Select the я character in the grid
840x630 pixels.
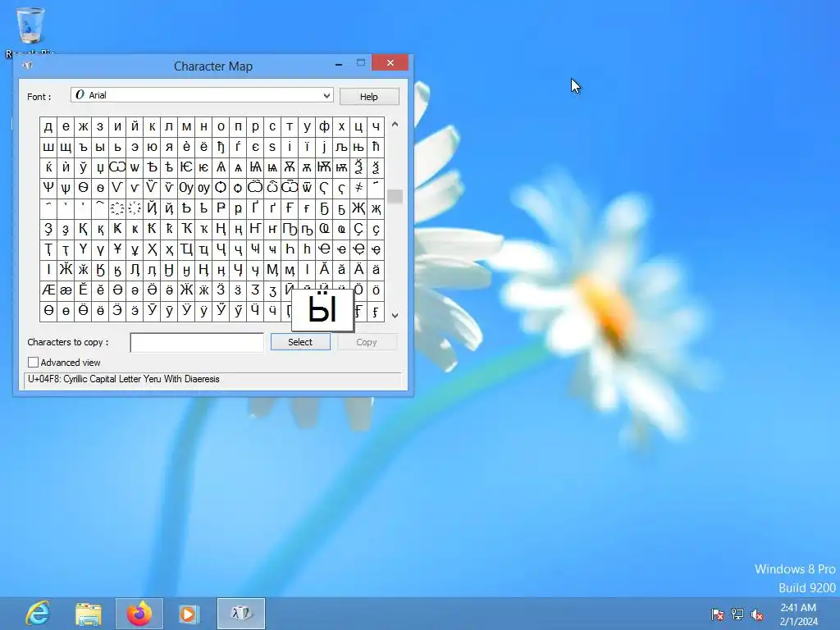(169, 147)
